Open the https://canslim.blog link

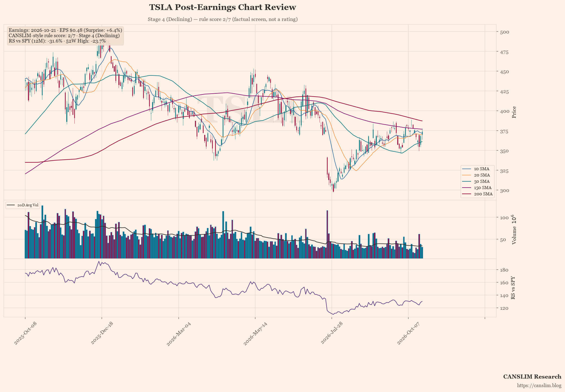pyautogui.click(x=539, y=385)
